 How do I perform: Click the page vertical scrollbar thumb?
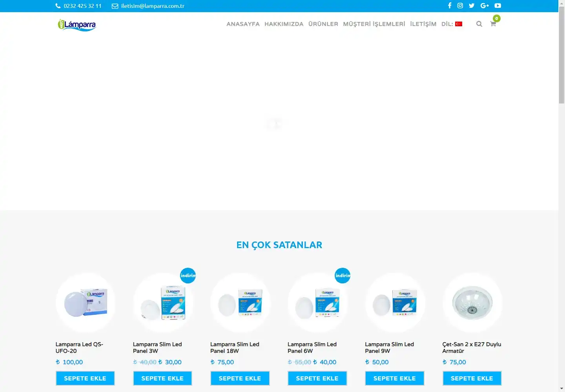pyautogui.click(x=561, y=55)
